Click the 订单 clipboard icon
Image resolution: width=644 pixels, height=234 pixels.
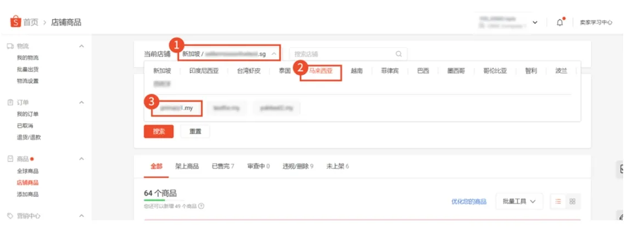pyautogui.click(x=10, y=102)
